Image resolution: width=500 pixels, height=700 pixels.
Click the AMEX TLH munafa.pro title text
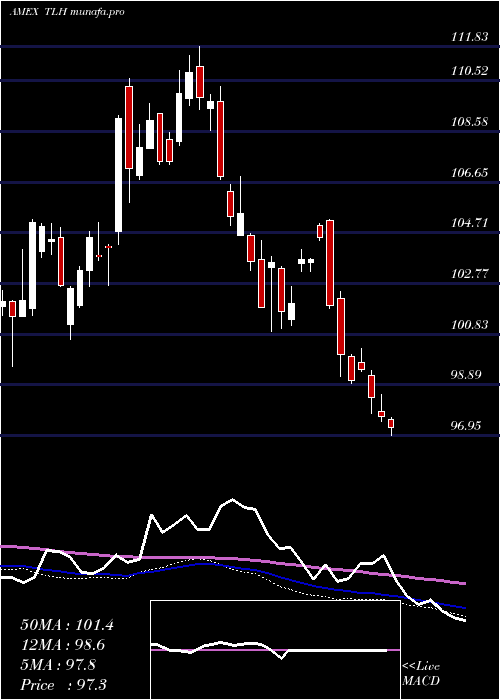point(67,12)
